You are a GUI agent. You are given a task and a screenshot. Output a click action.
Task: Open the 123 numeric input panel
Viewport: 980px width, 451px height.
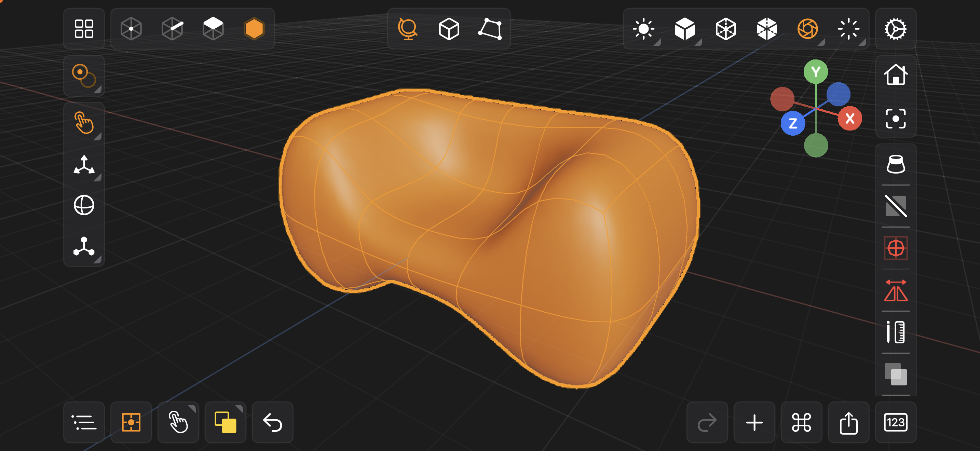point(896,422)
